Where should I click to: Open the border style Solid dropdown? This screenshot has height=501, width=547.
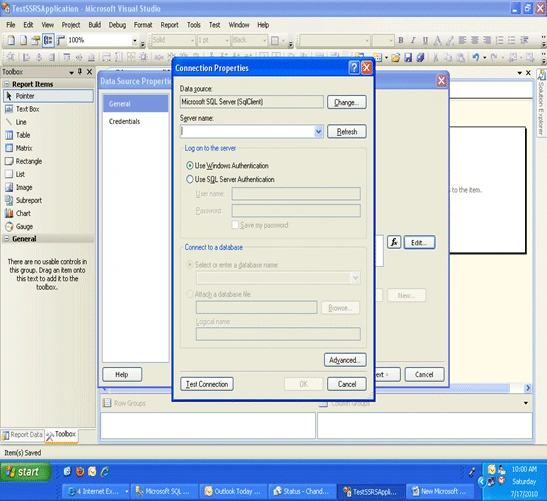pyautogui.click(x=192, y=40)
